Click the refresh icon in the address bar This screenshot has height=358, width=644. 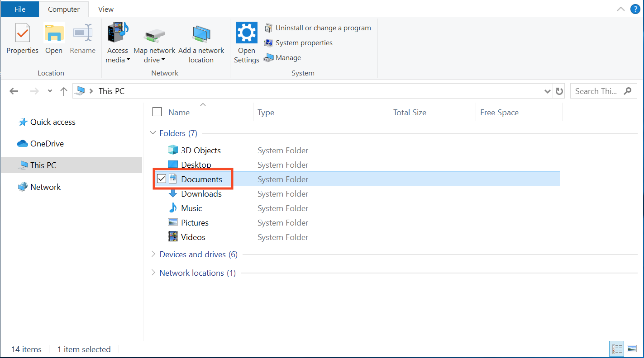pos(559,91)
